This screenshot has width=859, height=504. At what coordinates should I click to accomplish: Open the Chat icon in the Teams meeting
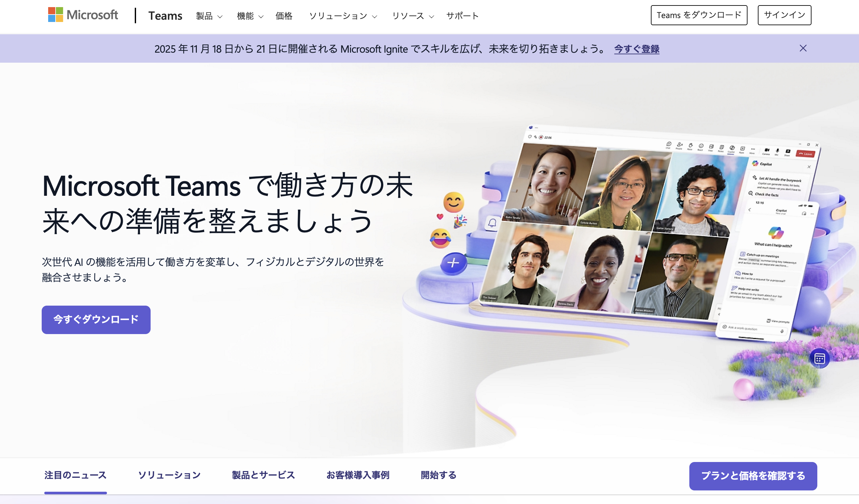coord(669,144)
